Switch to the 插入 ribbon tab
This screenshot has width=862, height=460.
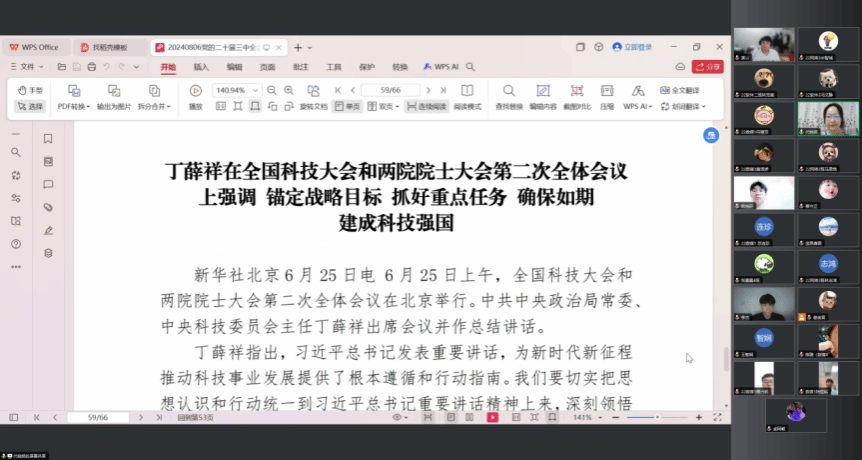coord(201,67)
